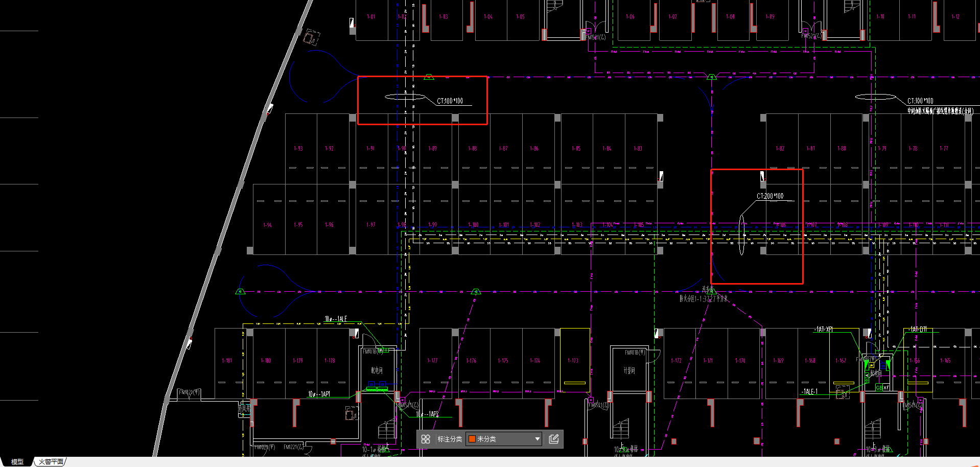980x467 pixels.
Task: Switch to the 模型 tab
Action: [x=17, y=461]
